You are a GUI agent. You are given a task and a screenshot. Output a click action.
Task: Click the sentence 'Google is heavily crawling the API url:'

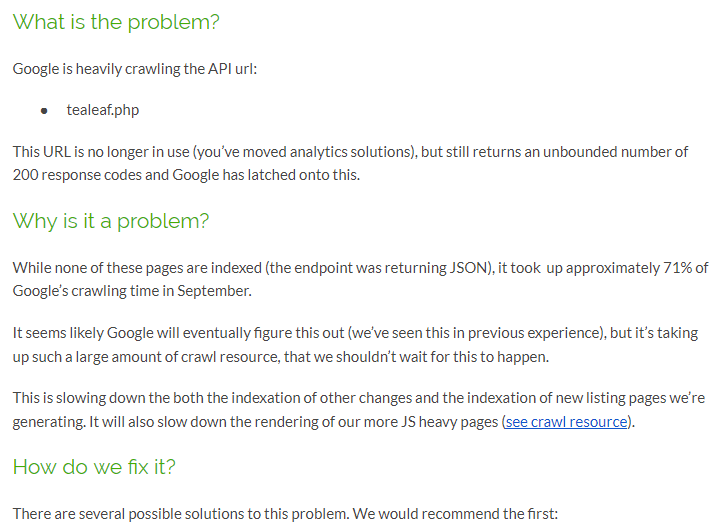pos(135,69)
